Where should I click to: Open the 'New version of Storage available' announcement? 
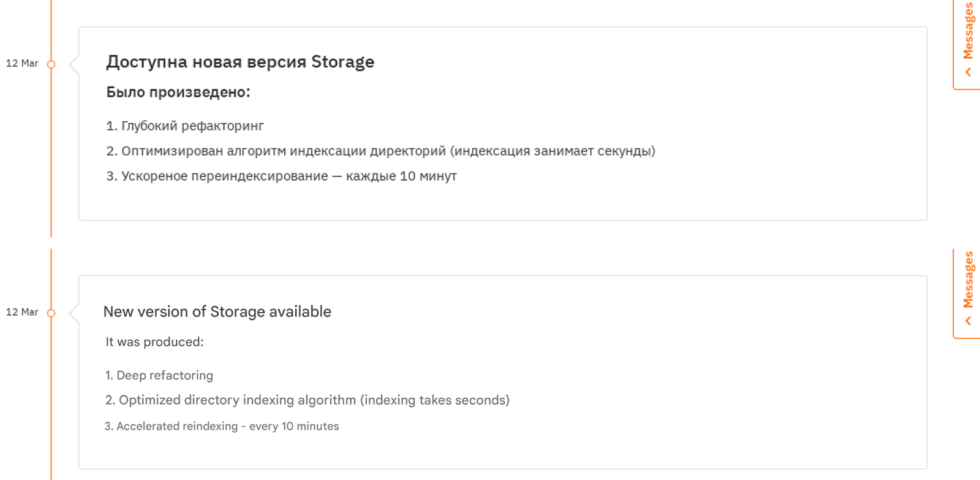tap(217, 311)
